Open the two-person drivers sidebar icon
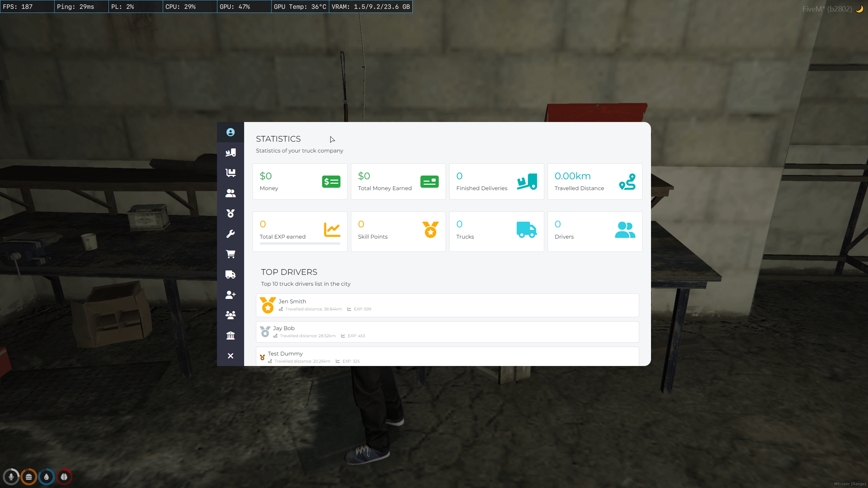 230,193
